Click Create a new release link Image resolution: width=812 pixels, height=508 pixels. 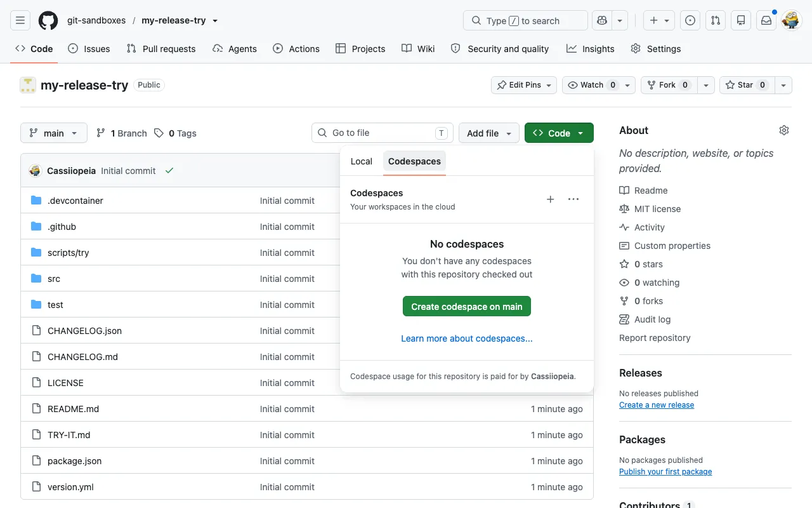click(657, 405)
